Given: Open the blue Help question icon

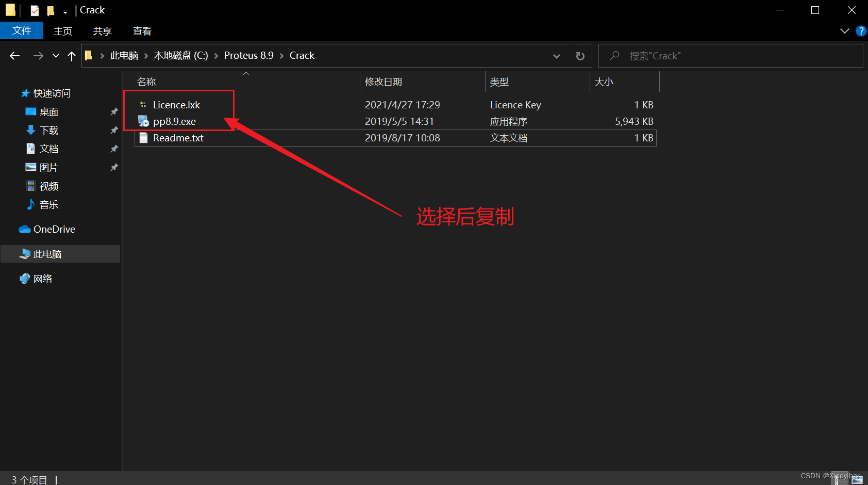Looking at the screenshot, I should pos(861,31).
